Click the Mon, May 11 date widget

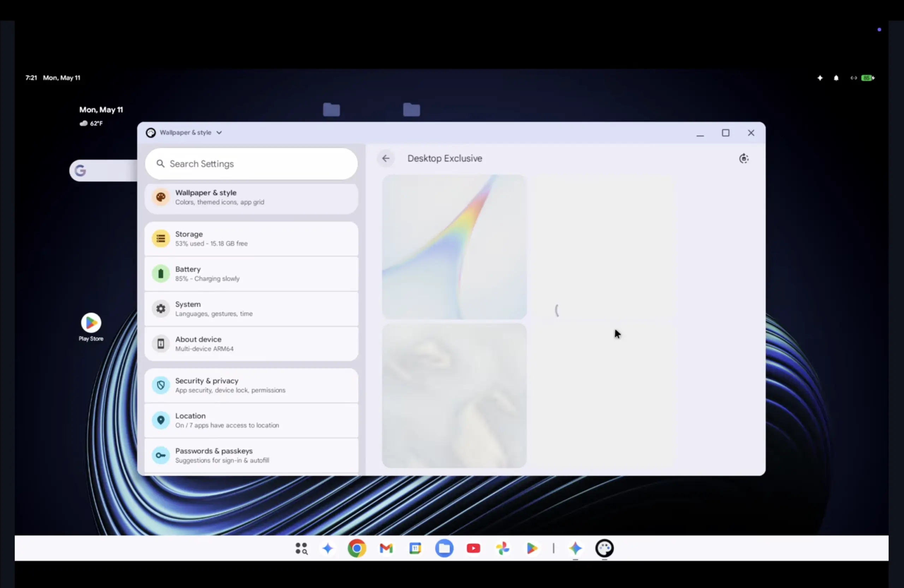click(101, 110)
